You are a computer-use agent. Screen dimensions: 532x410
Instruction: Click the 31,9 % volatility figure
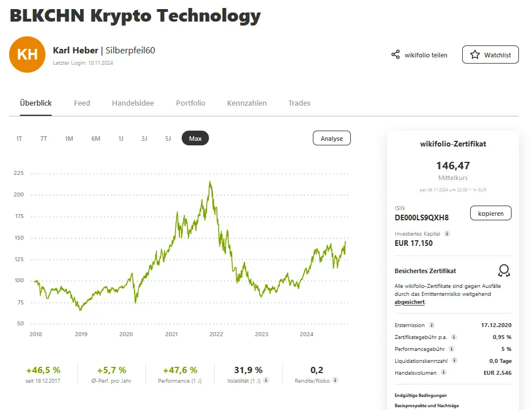248,370
